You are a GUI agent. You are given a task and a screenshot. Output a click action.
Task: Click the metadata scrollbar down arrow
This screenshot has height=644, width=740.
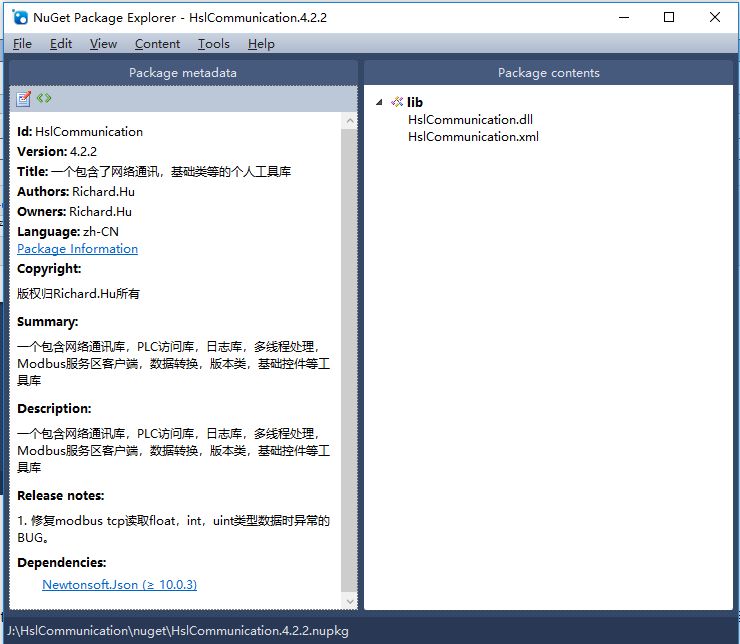coord(350,601)
